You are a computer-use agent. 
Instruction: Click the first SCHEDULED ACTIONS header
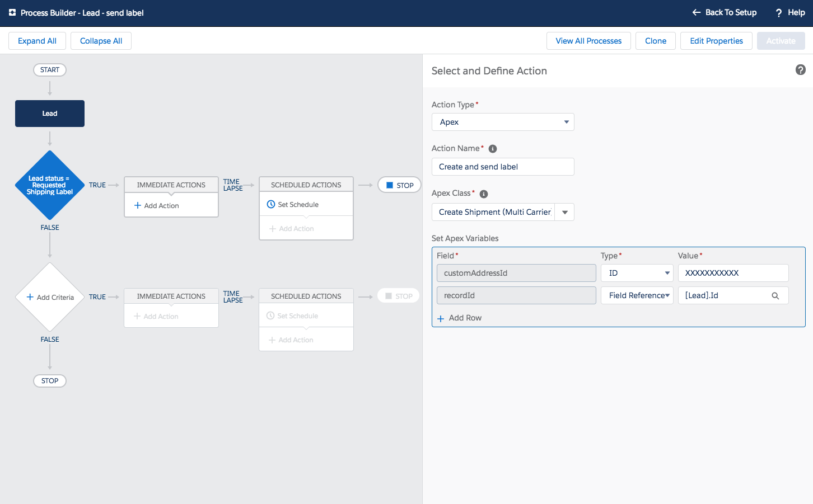(x=306, y=185)
